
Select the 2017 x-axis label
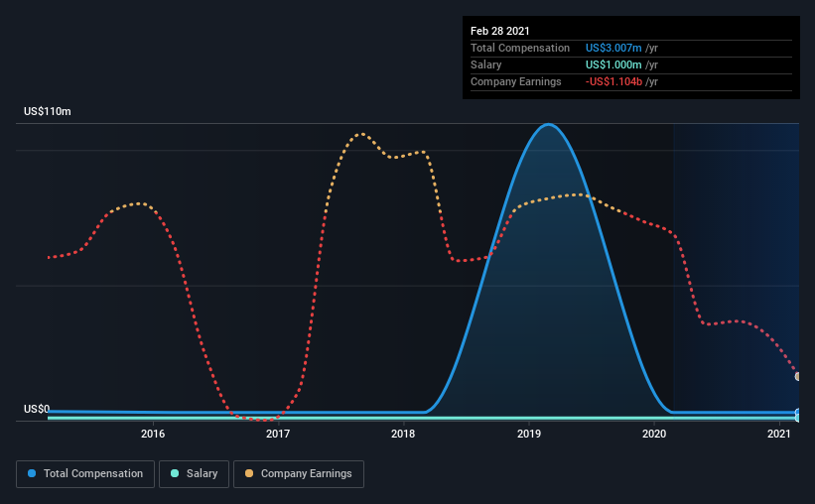[278, 434]
